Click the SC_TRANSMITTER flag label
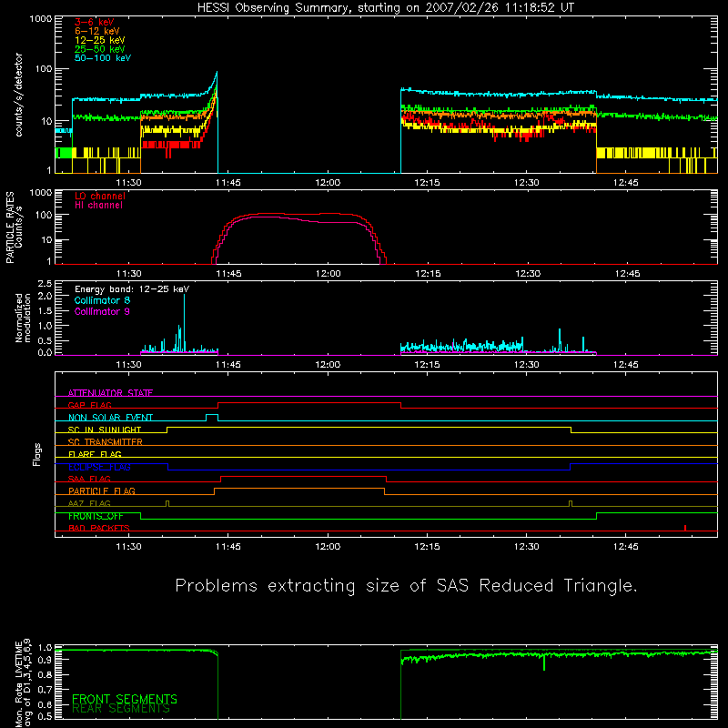This screenshot has height=728, width=728. click(x=105, y=442)
